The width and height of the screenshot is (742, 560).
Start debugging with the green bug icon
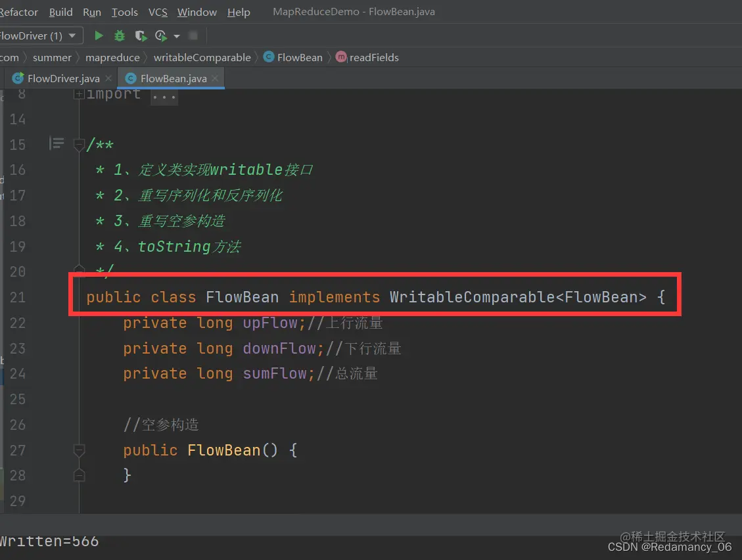[120, 35]
